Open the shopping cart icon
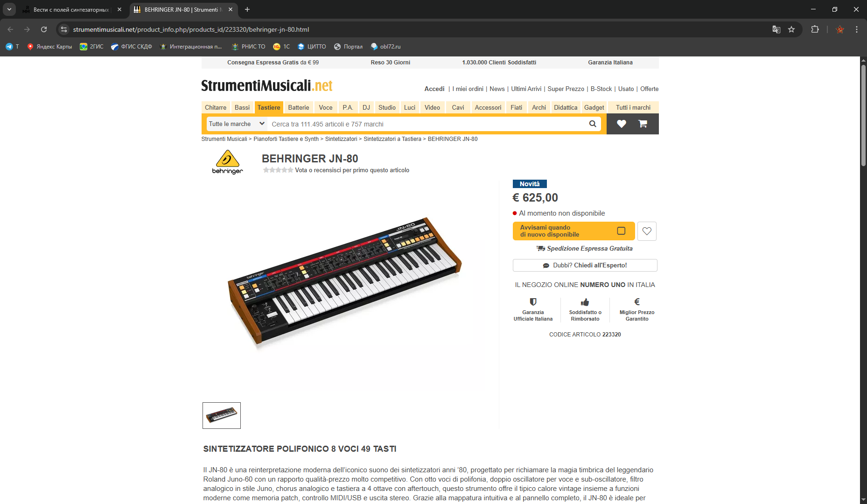This screenshot has height=504, width=867. [643, 124]
